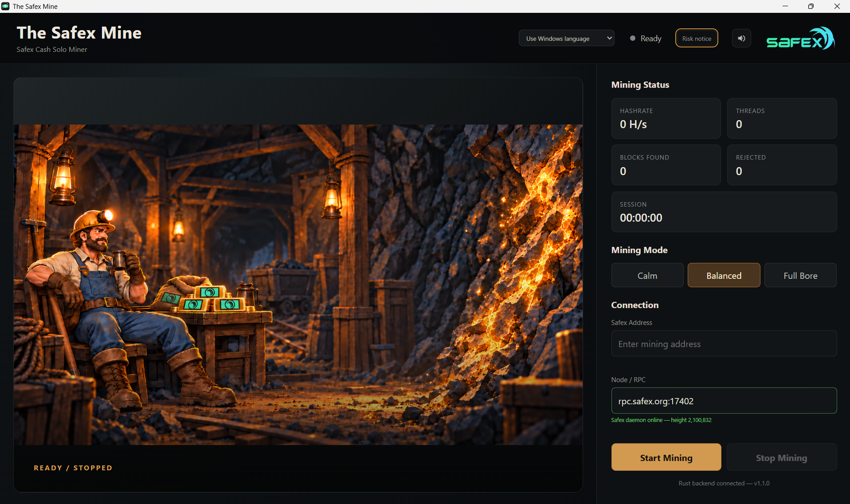
Task: Click the Blocks Found card
Action: 666,165
